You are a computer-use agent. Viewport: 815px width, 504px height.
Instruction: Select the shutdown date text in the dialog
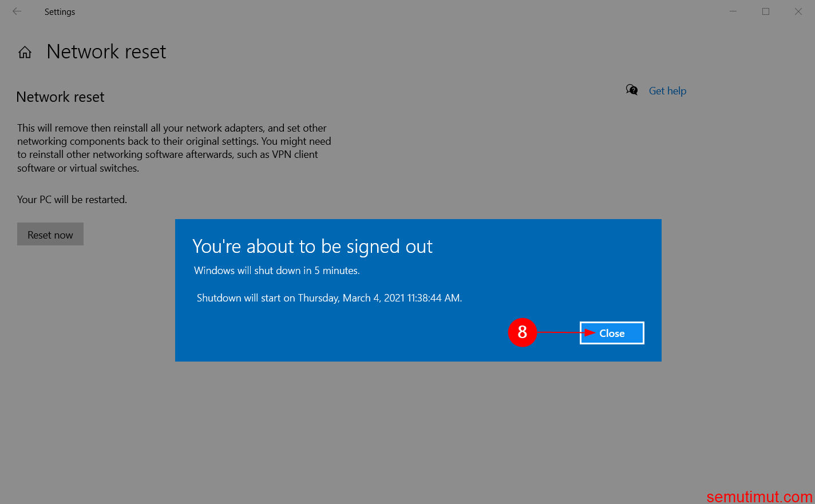[329, 297]
